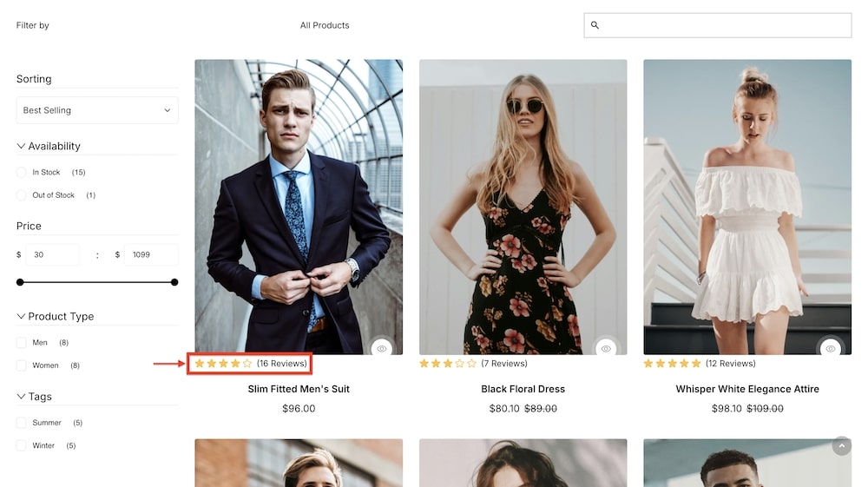This screenshot has height=487, width=868.
Task: Check the Men product type filter
Action: [x=22, y=343]
